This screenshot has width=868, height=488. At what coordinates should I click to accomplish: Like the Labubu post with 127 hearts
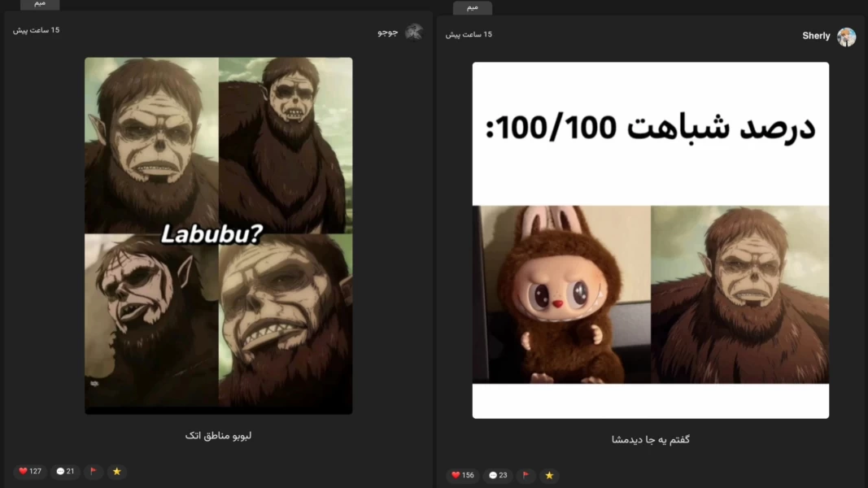click(x=30, y=472)
